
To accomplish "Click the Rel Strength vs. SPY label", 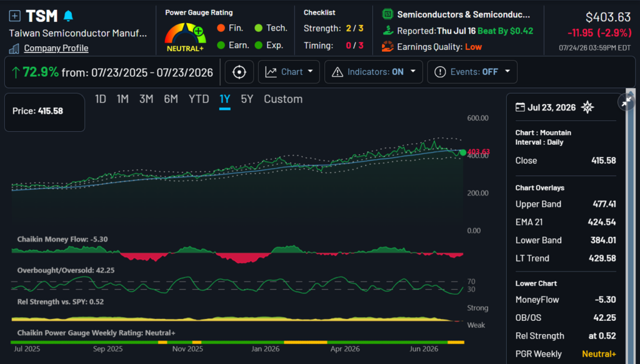I will click(61, 302).
